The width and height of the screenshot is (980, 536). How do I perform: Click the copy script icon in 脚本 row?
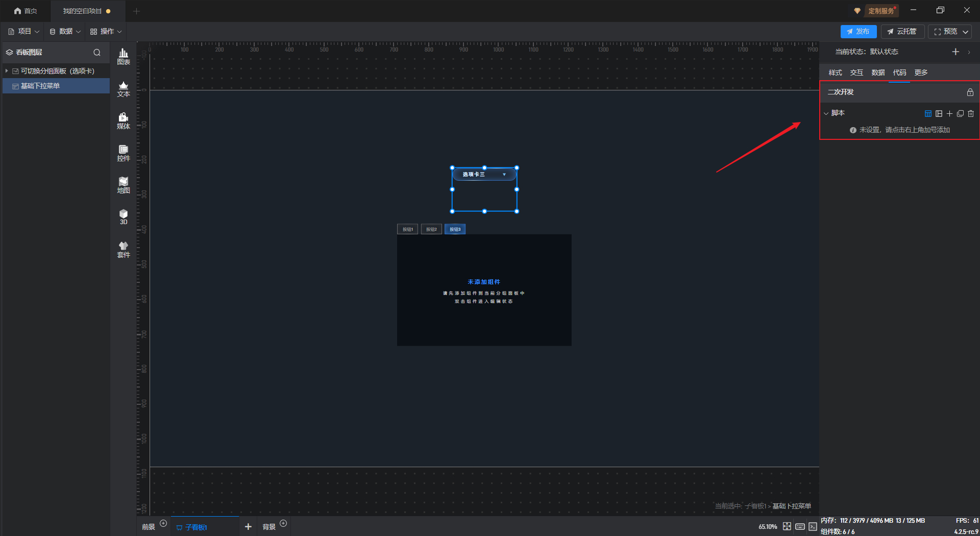point(960,113)
